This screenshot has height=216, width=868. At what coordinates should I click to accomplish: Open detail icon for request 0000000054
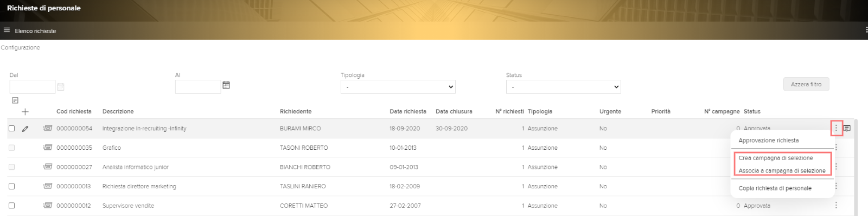(48, 129)
